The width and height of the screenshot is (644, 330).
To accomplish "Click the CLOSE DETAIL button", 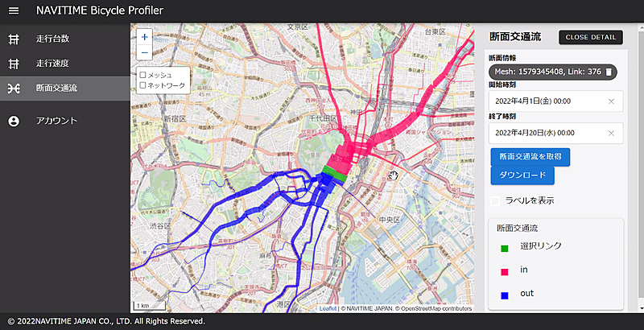I will [591, 37].
